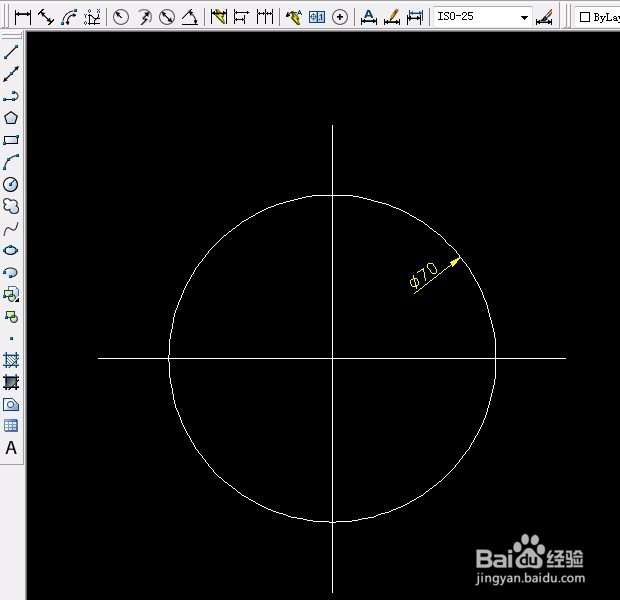Click the Dimension Text Edit tool
Image resolution: width=620 pixels, height=600 pixels.
pos(391,17)
